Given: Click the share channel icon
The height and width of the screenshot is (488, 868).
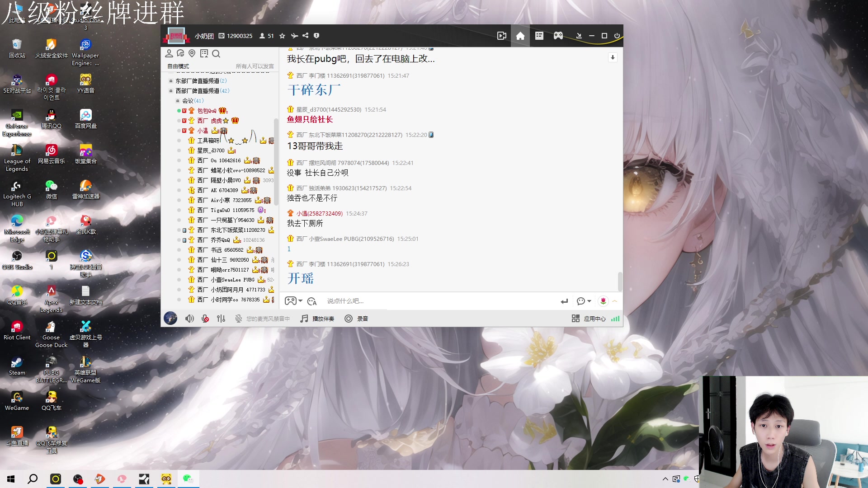Looking at the screenshot, I should click(305, 36).
